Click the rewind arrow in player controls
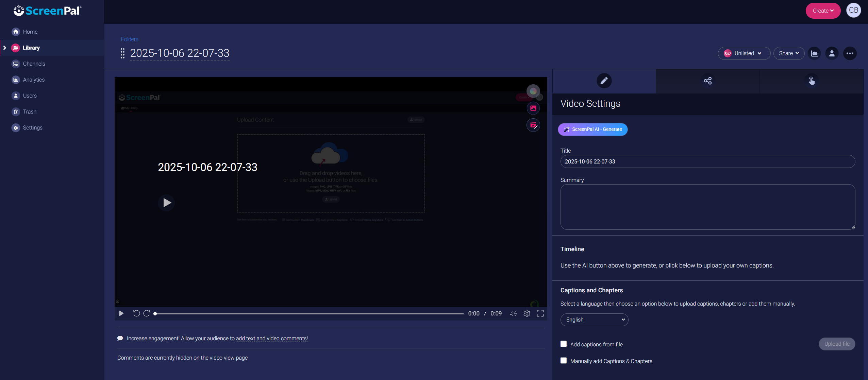This screenshot has height=380, width=868. point(136,313)
